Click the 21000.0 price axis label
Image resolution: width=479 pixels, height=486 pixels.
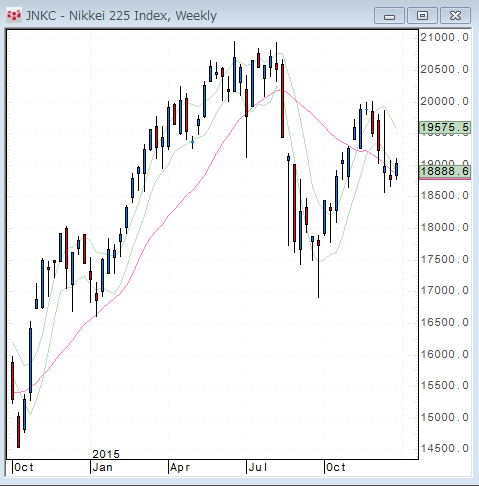click(x=444, y=37)
